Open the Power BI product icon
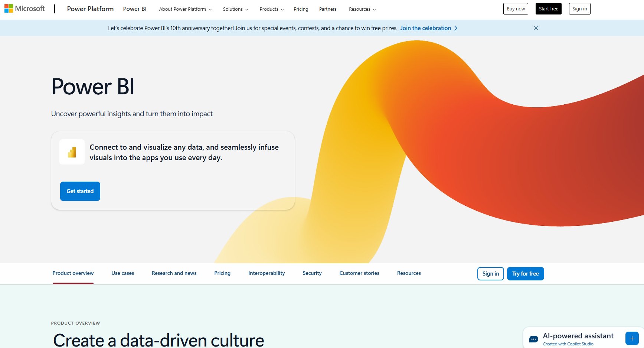Image resolution: width=644 pixels, height=348 pixels. click(72, 152)
